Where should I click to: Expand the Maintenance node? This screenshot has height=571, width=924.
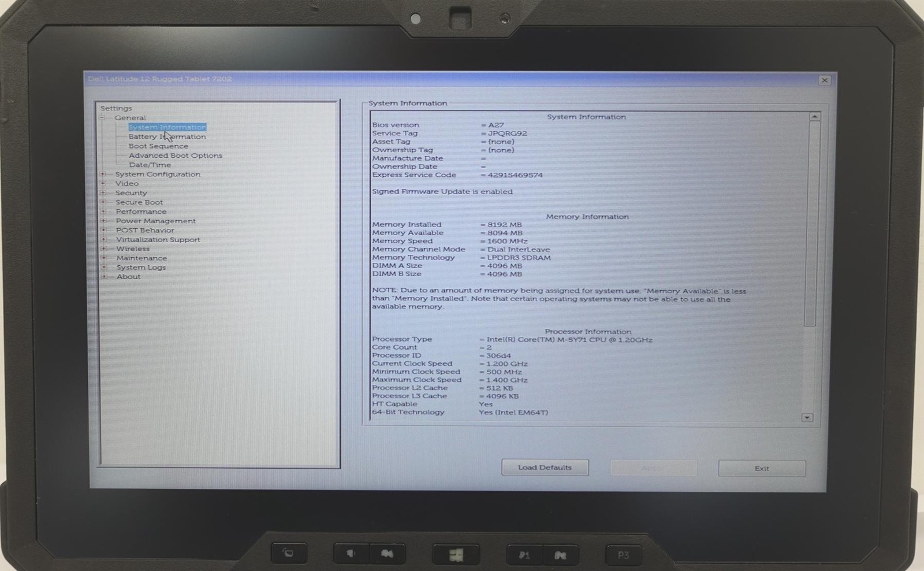tap(104, 258)
